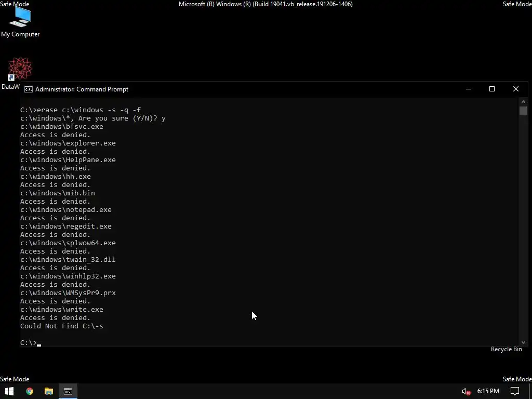Click the 'c:\windows\regedit.exe' line

[66, 227]
